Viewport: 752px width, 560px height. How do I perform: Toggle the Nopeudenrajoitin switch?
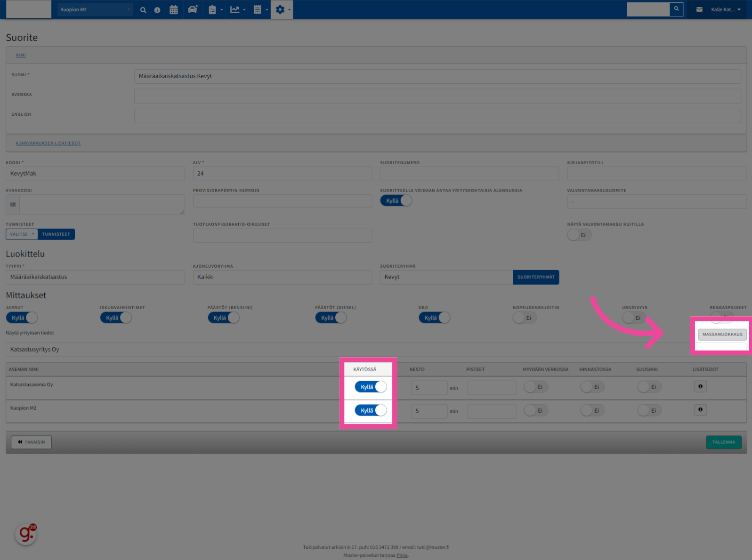pyautogui.click(x=525, y=318)
